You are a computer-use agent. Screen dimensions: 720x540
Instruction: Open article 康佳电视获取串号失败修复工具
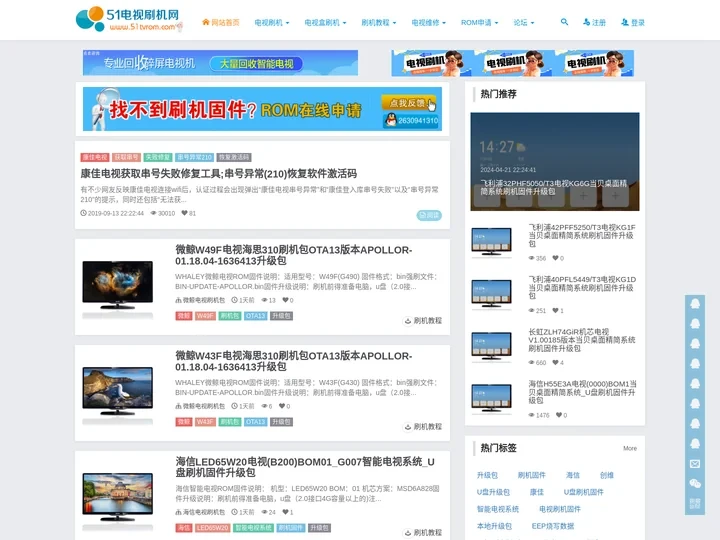coord(219,174)
